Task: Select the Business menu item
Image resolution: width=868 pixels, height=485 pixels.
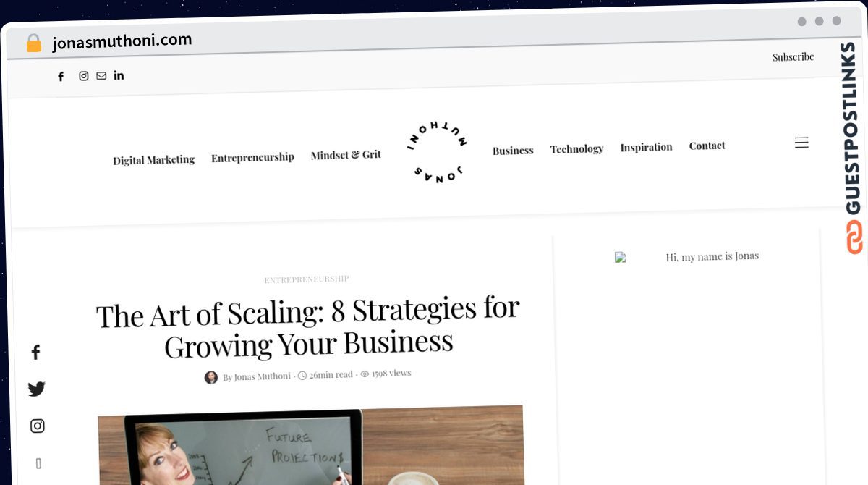Action: [x=513, y=151]
